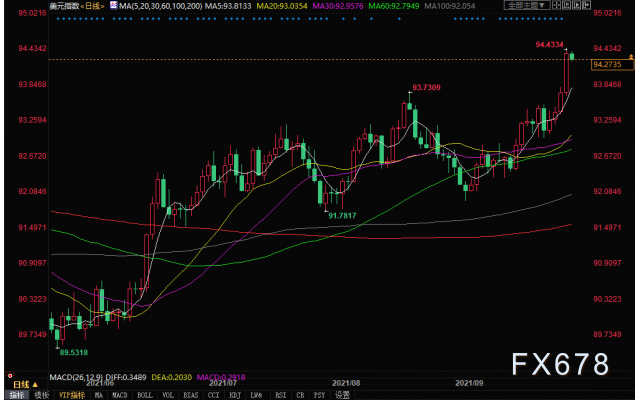Click the left axis value 95.0216
Viewport: 640px width, 400px height.
(x=32, y=13)
